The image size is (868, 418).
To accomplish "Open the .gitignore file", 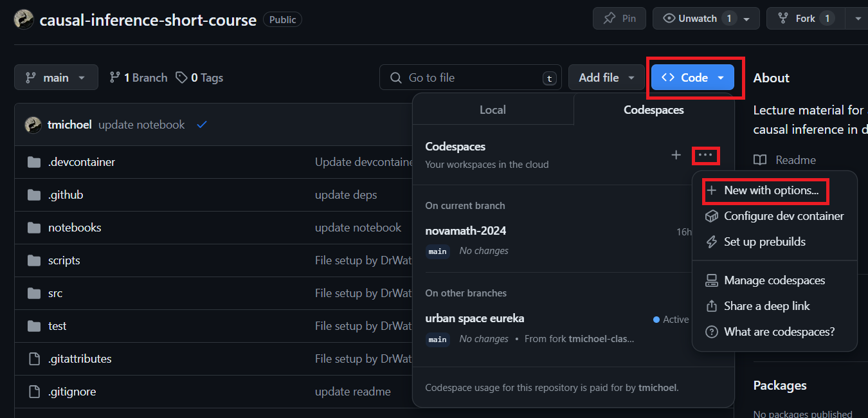I will (72, 392).
